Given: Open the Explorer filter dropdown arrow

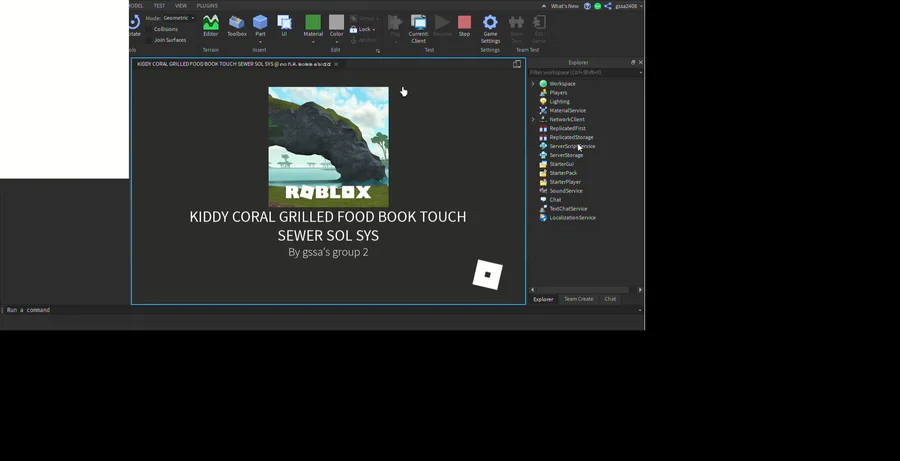Looking at the screenshot, I should (x=641, y=72).
